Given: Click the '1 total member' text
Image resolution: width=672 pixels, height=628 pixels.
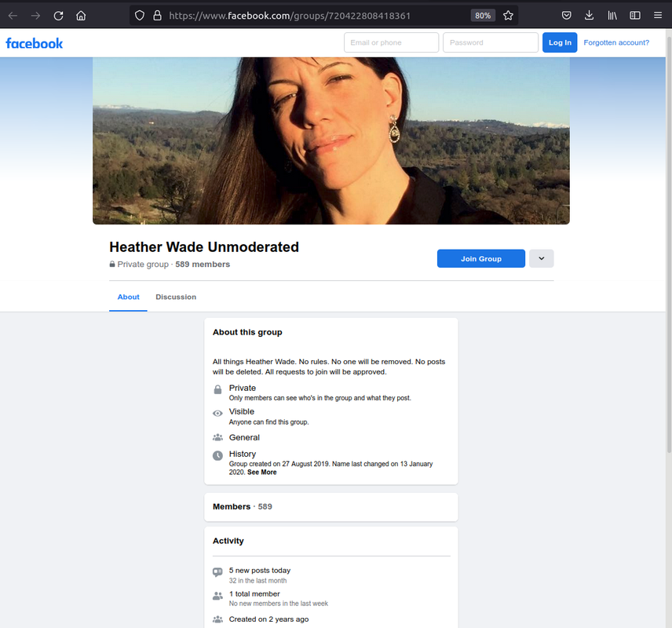Looking at the screenshot, I should click(x=254, y=593).
